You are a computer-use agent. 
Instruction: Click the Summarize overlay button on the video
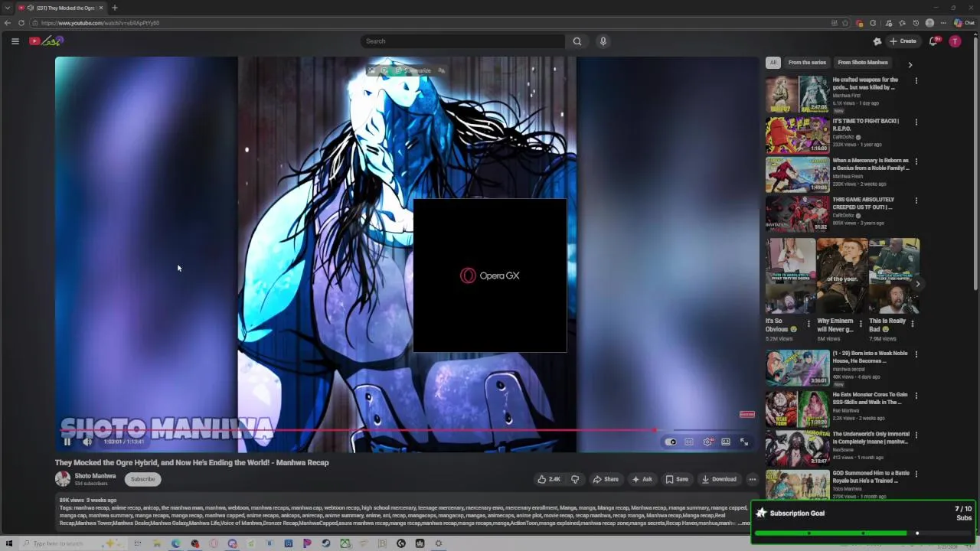point(413,70)
